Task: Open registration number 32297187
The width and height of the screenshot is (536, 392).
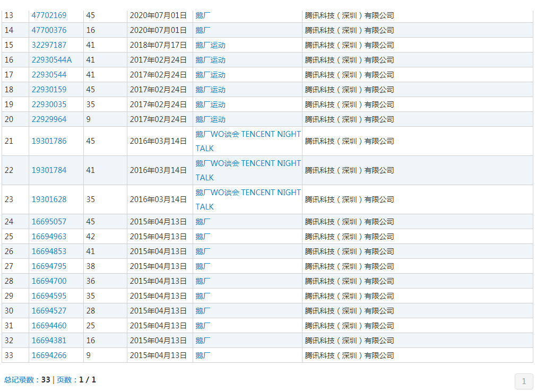Action: pyautogui.click(x=49, y=45)
